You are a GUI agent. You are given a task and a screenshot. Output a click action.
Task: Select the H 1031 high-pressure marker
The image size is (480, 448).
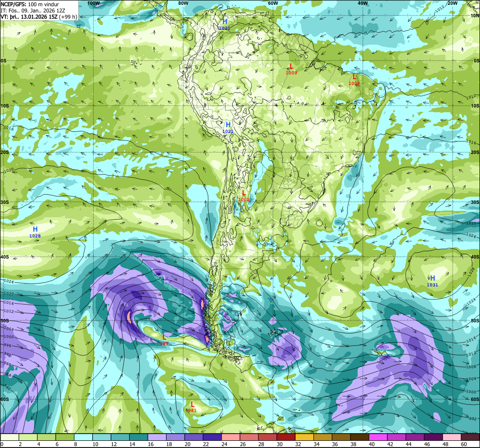point(432,281)
